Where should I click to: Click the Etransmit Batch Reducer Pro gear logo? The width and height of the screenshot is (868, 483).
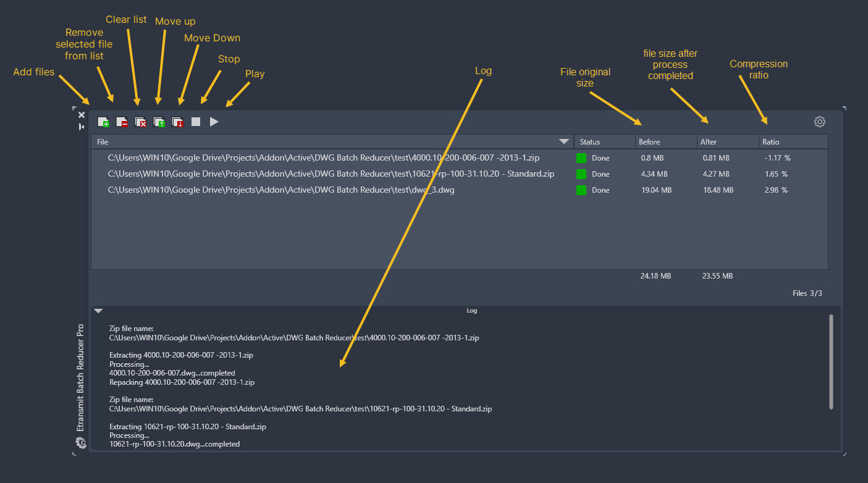coord(81,442)
